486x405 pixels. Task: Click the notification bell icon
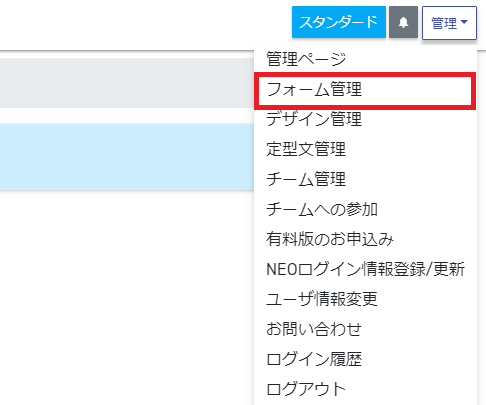[403, 22]
